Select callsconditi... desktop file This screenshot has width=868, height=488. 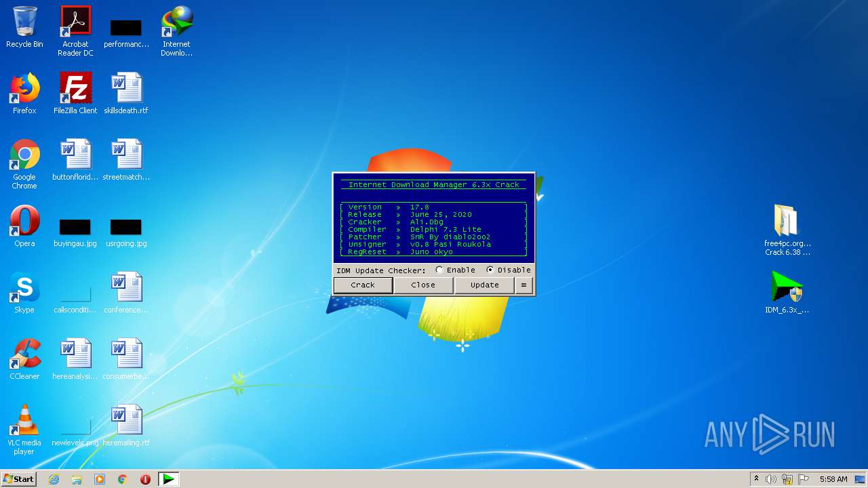pos(75,300)
